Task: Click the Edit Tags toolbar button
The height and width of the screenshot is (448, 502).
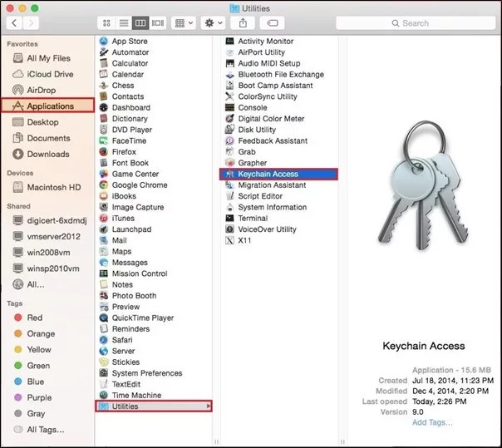Action: point(273,23)
